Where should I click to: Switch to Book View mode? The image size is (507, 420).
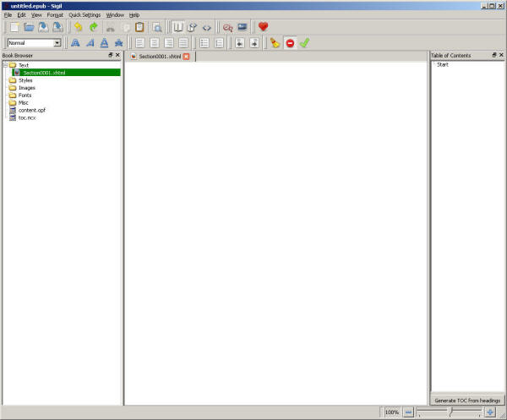(x=178, y=28)
